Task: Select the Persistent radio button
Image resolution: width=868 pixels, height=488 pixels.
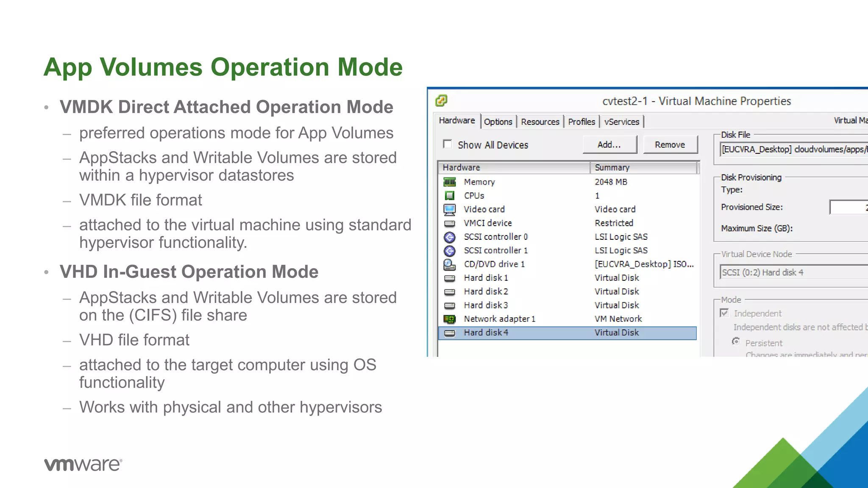Action: click(736, 341)
